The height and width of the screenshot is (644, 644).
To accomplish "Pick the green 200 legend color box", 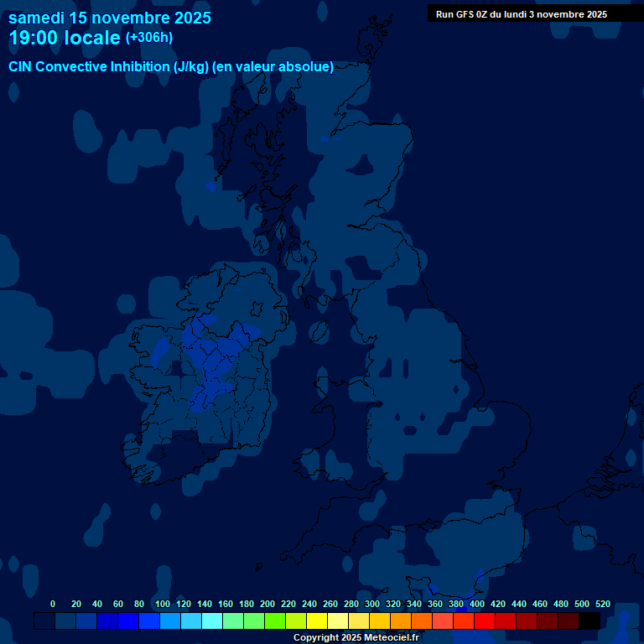I will coord(275,621).
